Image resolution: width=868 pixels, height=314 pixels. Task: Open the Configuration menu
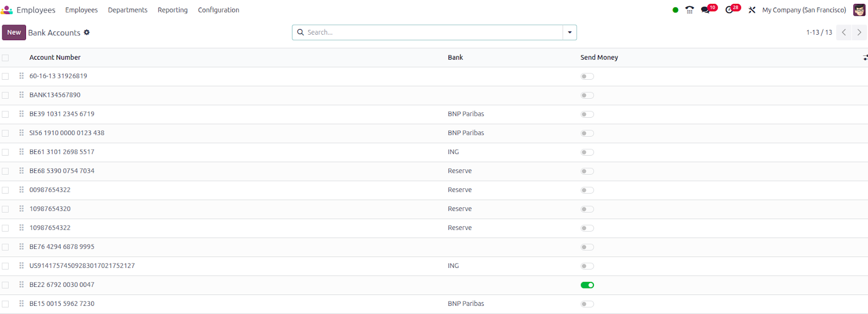tap(218, 10)
